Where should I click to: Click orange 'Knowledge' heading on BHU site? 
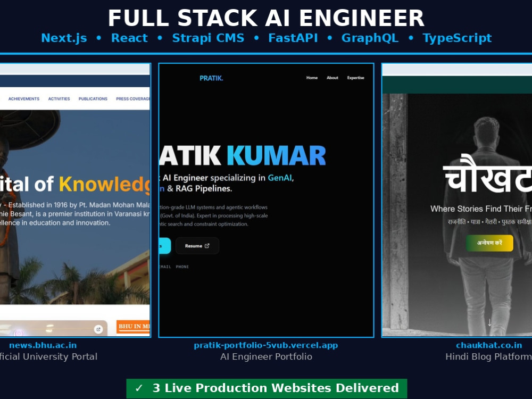coord(105,184)
